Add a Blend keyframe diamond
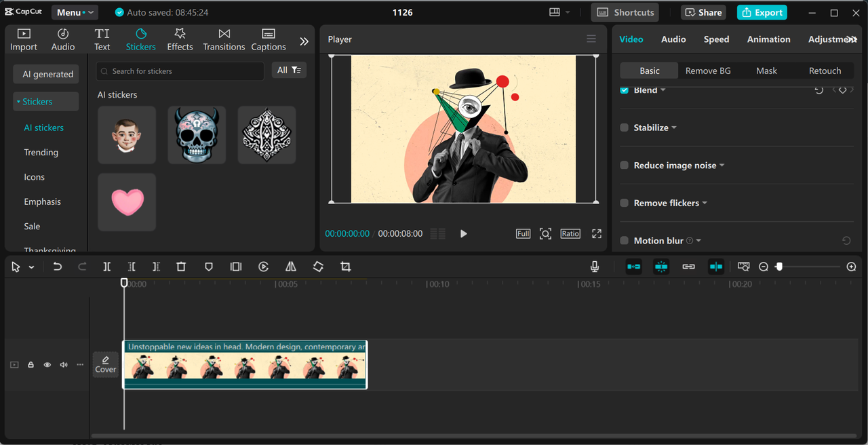Viewport: 868px width, 445px height. (843, 90)
